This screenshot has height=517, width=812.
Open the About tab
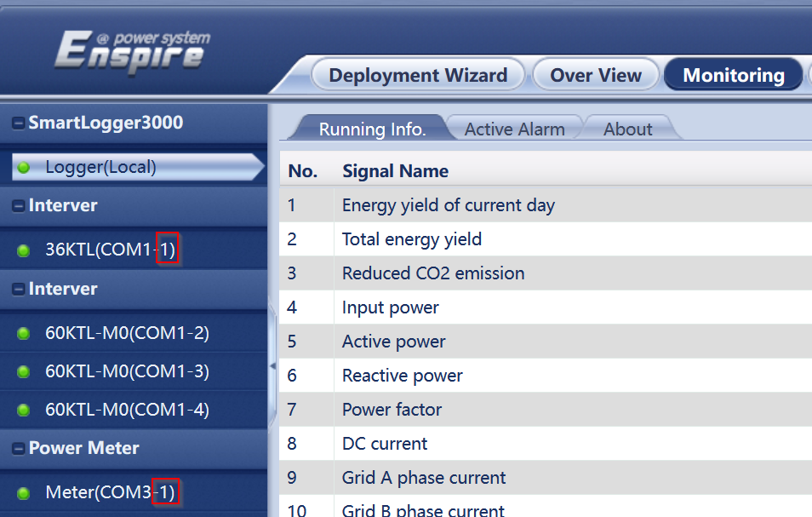pos(627,129)
